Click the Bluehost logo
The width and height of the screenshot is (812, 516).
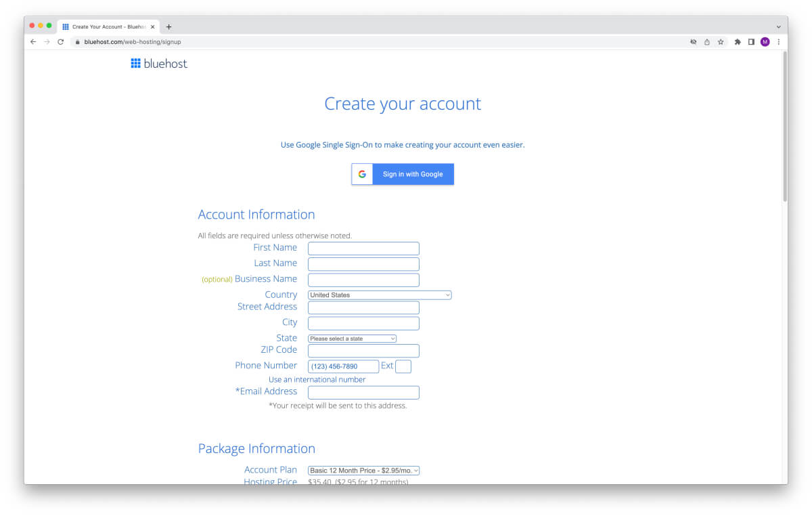[x=159, y=64]
